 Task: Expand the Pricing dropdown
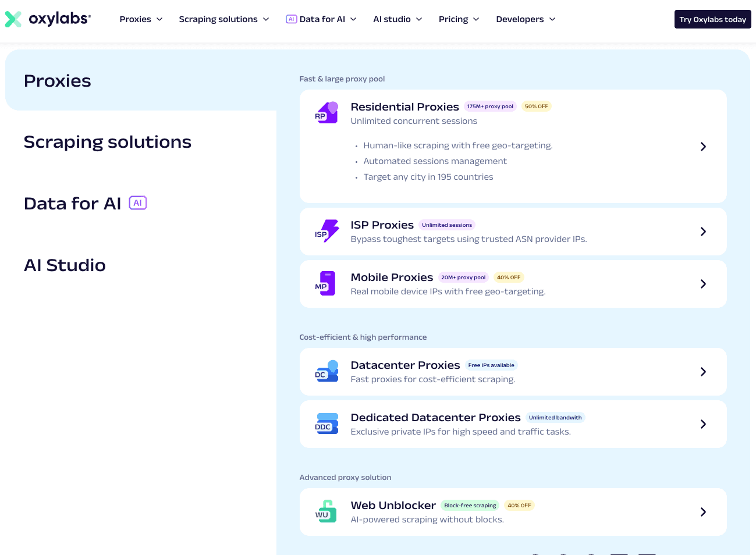tap(459, 19)
